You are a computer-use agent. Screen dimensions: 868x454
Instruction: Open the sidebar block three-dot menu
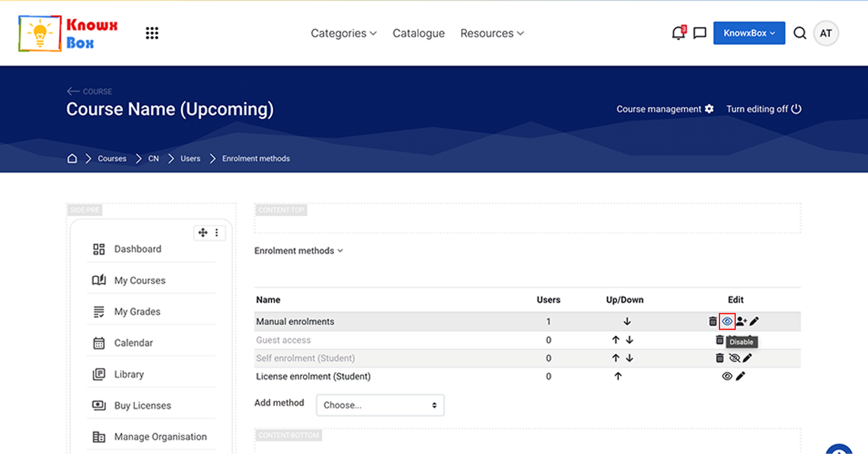pos(217,233)
